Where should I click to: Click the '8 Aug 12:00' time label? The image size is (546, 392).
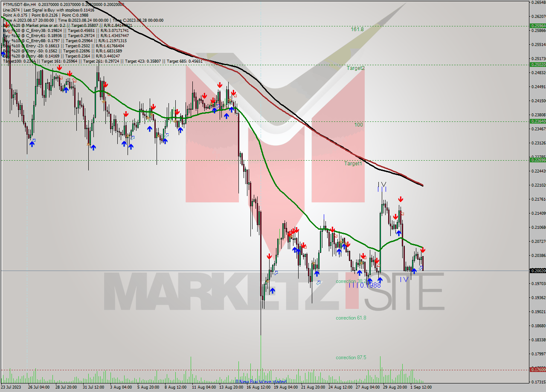176,387
